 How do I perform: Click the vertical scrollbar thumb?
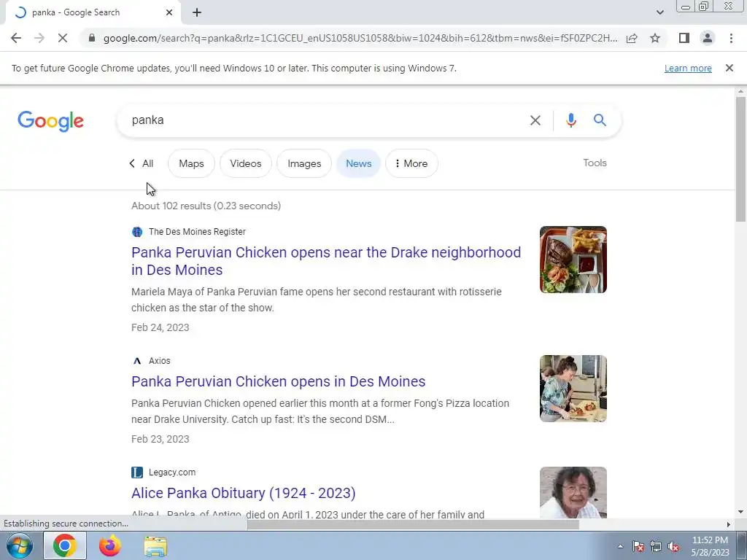[x=740, y=158]
